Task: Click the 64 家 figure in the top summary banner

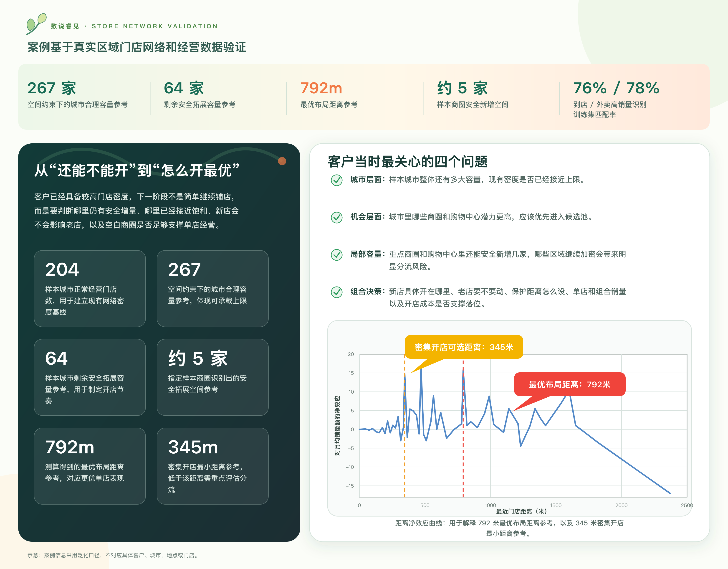Action: 184,88
